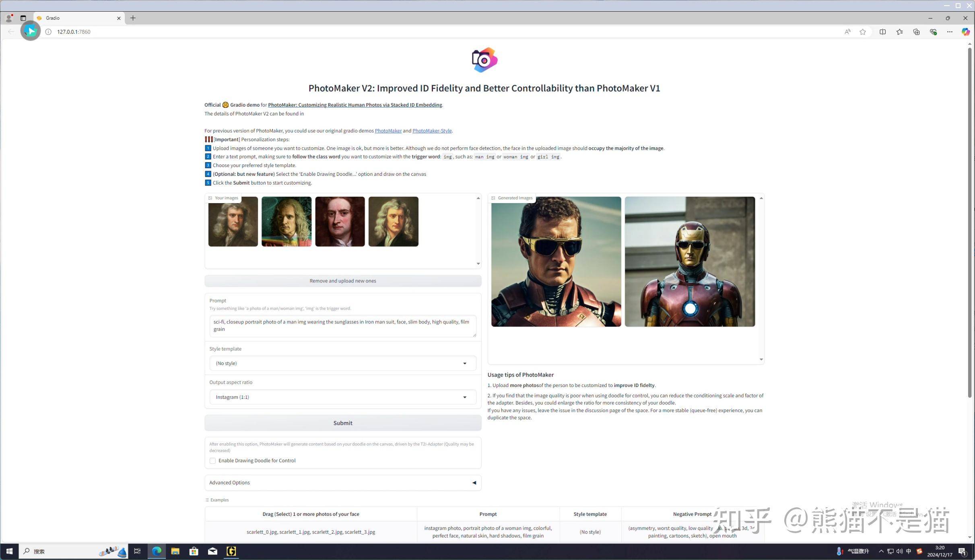
Task: Open the Favorites list icon
Action: click(x=899, y=32)
